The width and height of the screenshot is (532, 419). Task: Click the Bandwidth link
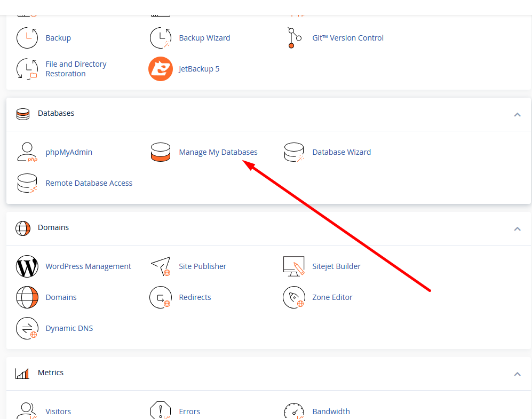[331, 412]
